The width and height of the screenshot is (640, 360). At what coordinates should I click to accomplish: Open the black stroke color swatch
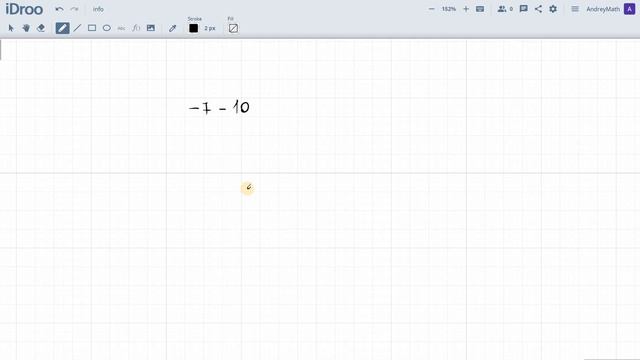click(193, 28)
